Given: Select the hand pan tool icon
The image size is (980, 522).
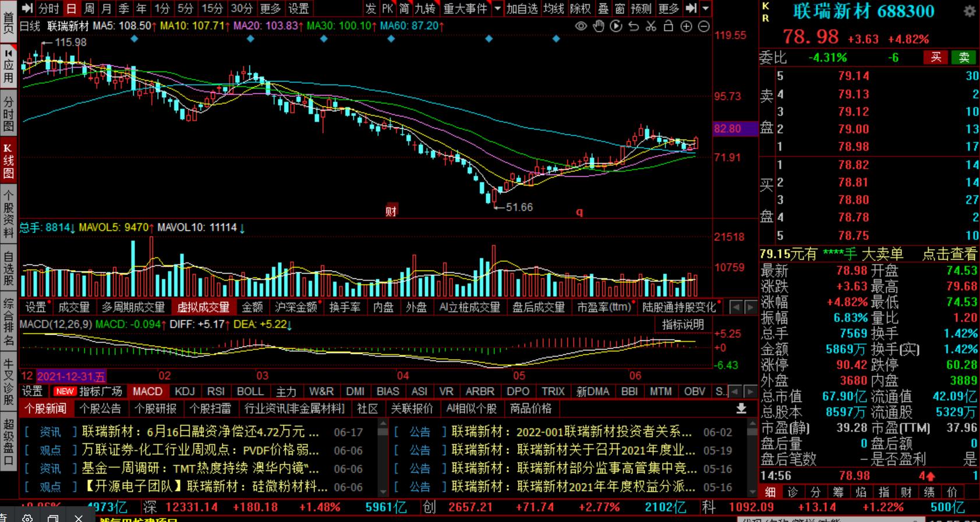Looking at the screenshot, I should tap(599, 26).
